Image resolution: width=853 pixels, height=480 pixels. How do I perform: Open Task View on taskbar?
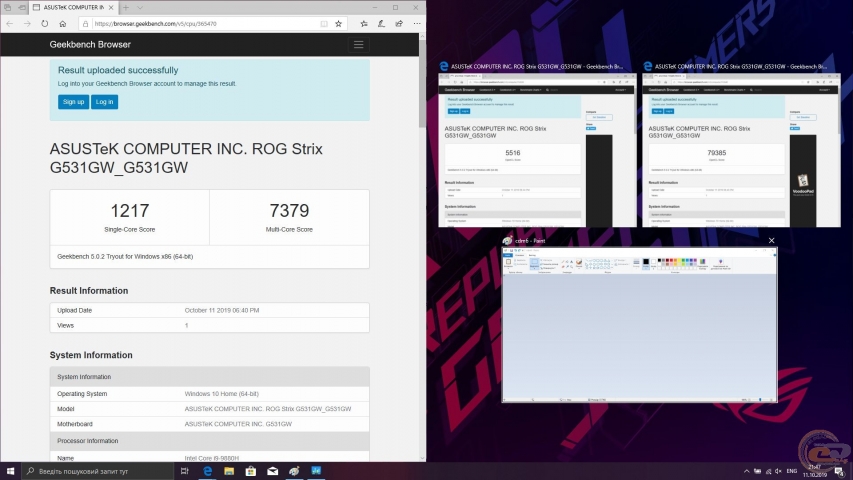click(x=184, y=471)
